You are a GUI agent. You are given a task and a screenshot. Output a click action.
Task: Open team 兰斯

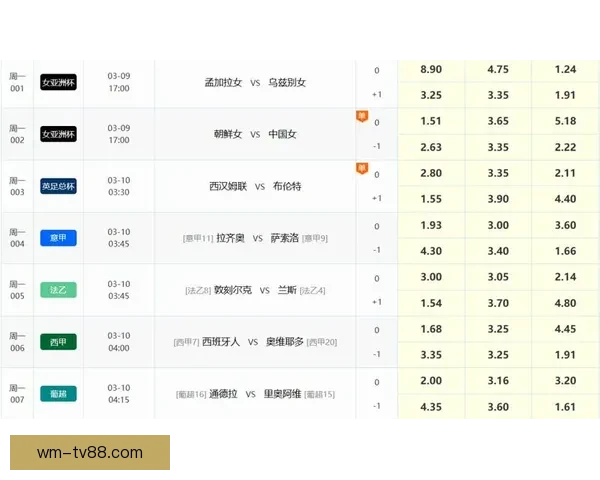coord(287,290)
